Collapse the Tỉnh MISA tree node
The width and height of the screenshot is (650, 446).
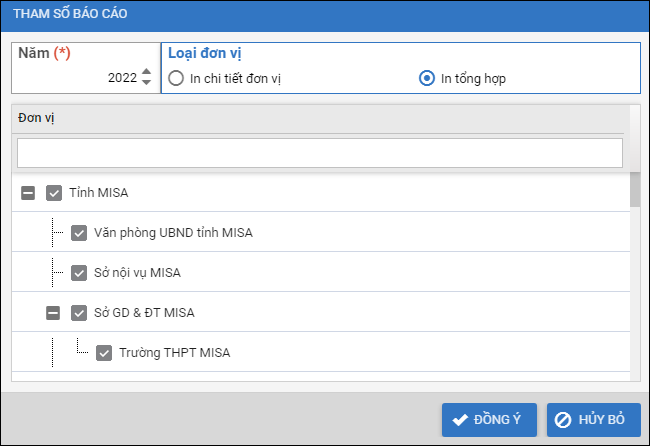point(28,193)
